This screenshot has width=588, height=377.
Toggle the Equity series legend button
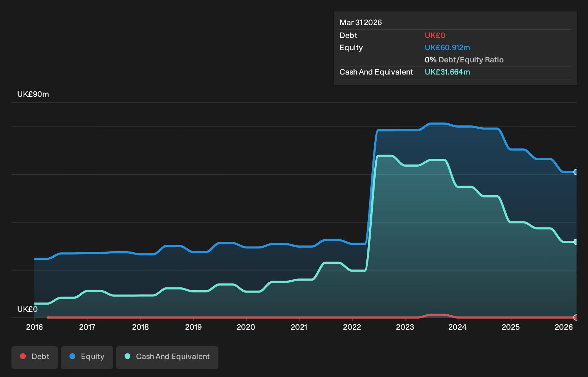[87, 357]
